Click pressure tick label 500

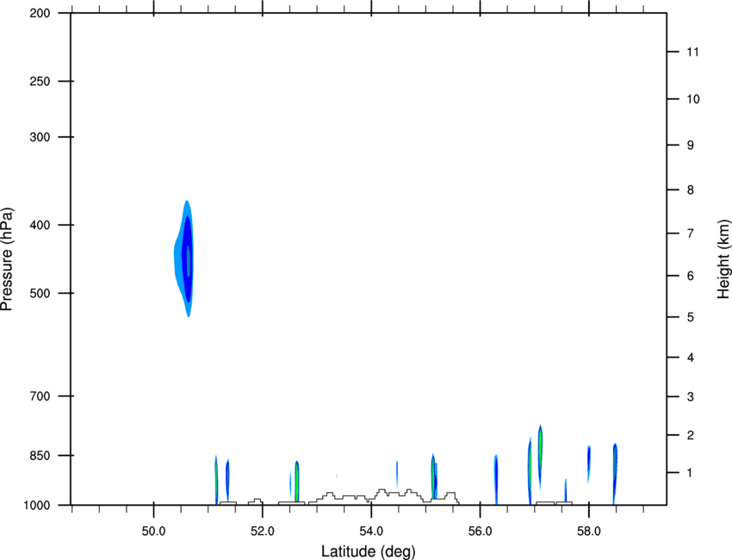(40, 293)
